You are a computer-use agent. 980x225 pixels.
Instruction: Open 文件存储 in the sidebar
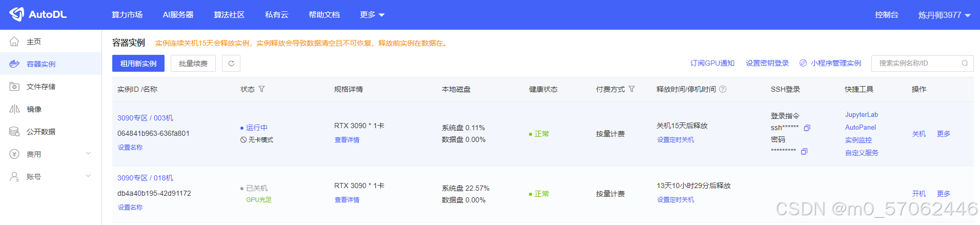(41, 87)
